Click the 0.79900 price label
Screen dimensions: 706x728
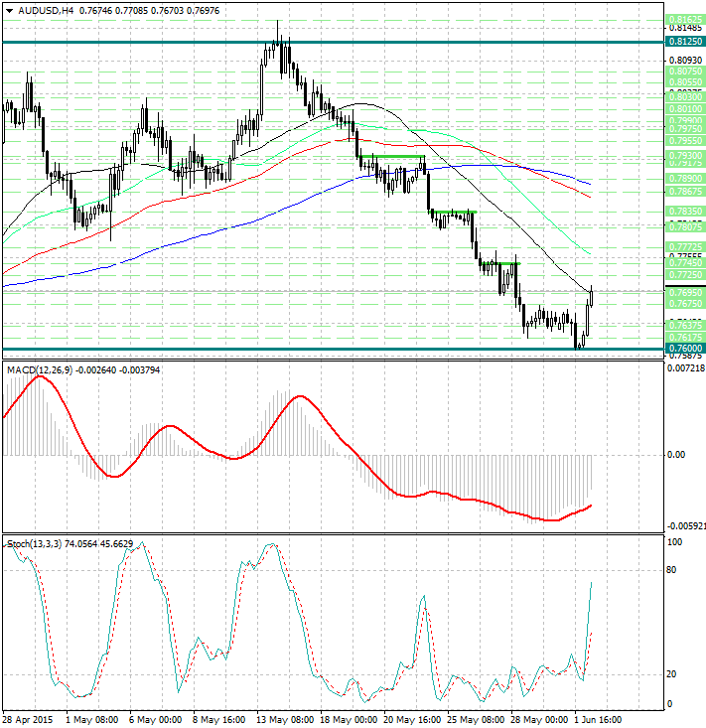(x=685, y=120)
